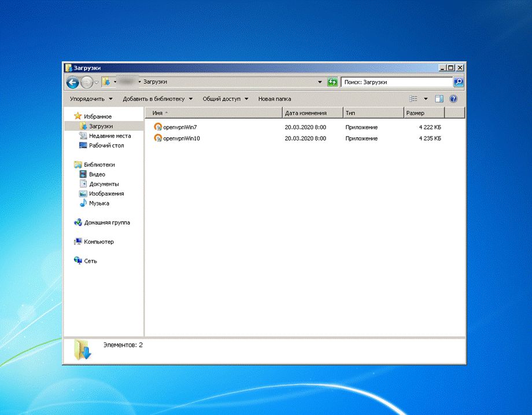Open Загрузки in the navigation pane
The width and height of the screenshot is (532, 415).
coord(101,126)
